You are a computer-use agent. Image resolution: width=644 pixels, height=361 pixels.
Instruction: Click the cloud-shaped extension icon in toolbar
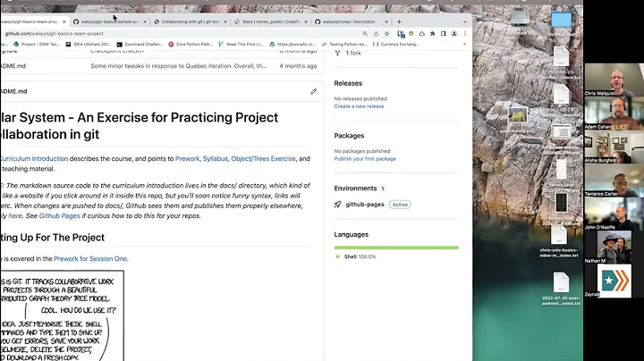[x=422, y=34]
